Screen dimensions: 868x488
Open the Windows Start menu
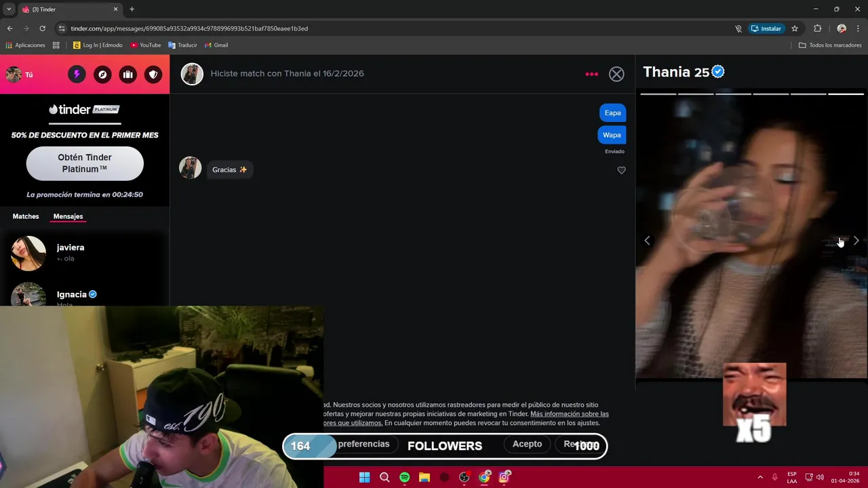tap(364, 477)
